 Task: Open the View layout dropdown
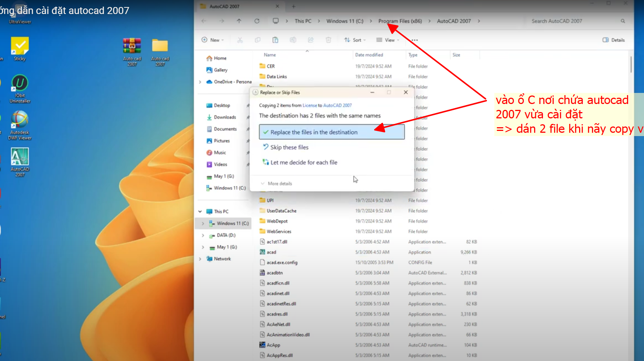[x=387, y=40]
